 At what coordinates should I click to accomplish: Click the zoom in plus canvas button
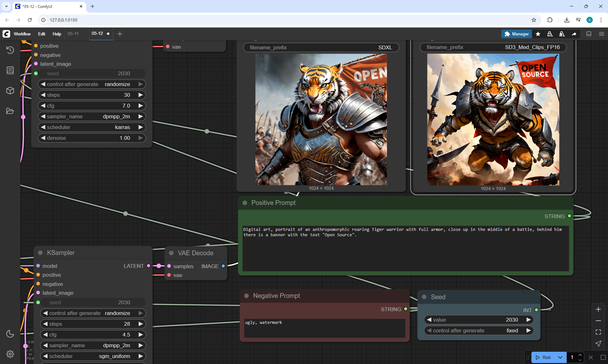coord(598,309)
